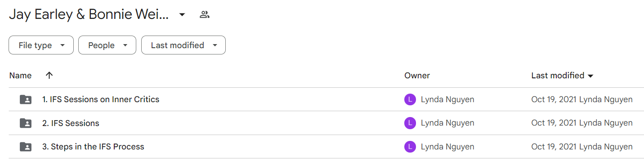Open the shared members people icon
Image resolution: width=644 pixels, height=167 pixels.
point(205,14)
